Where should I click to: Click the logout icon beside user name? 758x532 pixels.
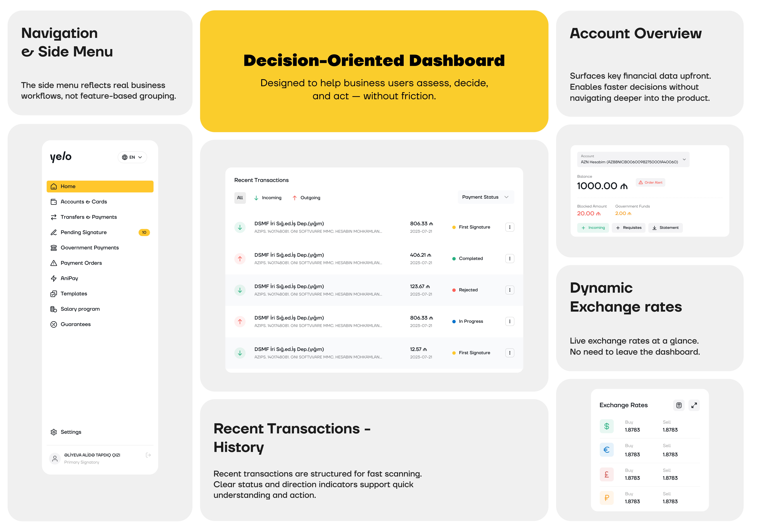148,455
